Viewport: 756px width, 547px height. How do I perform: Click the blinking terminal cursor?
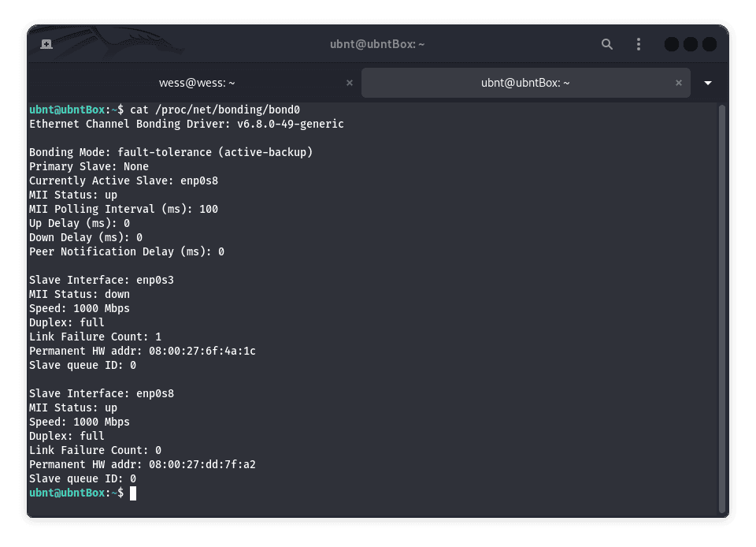[x=134, y=493]
